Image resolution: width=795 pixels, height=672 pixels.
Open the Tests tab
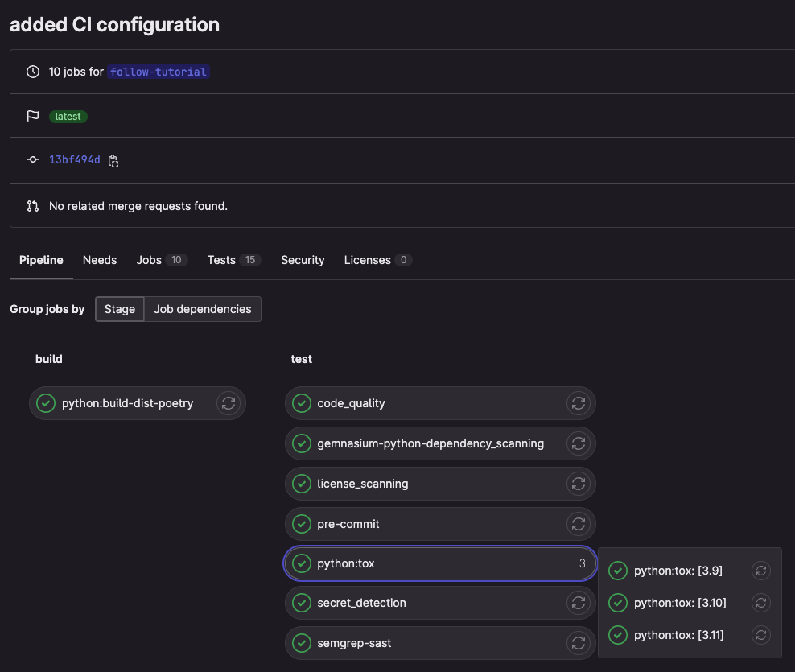[221, 260]
